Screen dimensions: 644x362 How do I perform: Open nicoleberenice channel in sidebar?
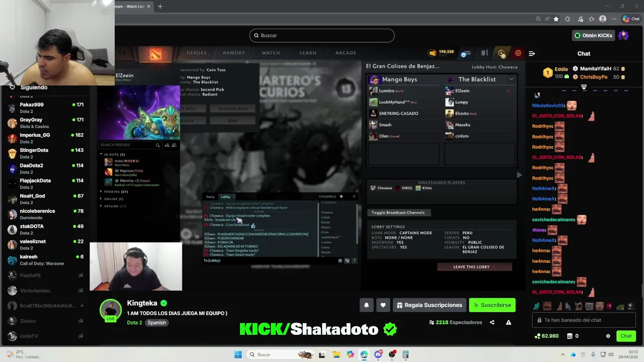click(45, 214)
